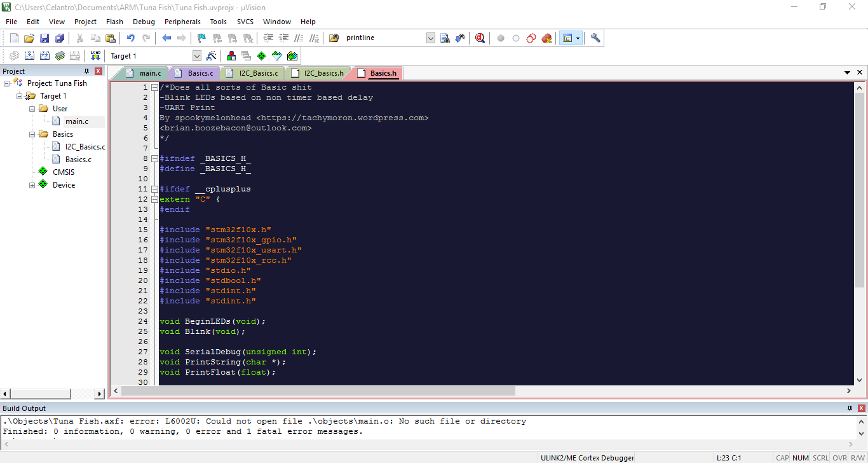
Task: Open the Target 1 selection dropdown
Action: point(196,56)
